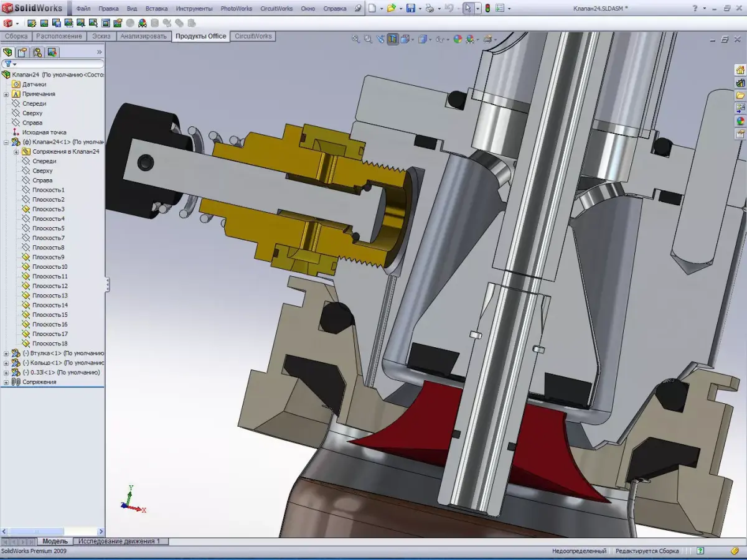Click the Print icon
747x560 pixels.
(429, 8)
